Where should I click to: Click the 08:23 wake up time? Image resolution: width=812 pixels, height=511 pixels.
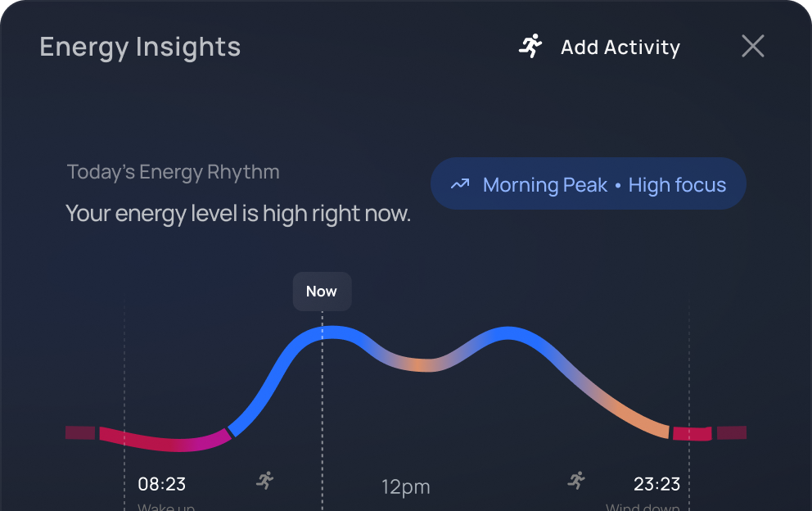click(x=161, y=484)
